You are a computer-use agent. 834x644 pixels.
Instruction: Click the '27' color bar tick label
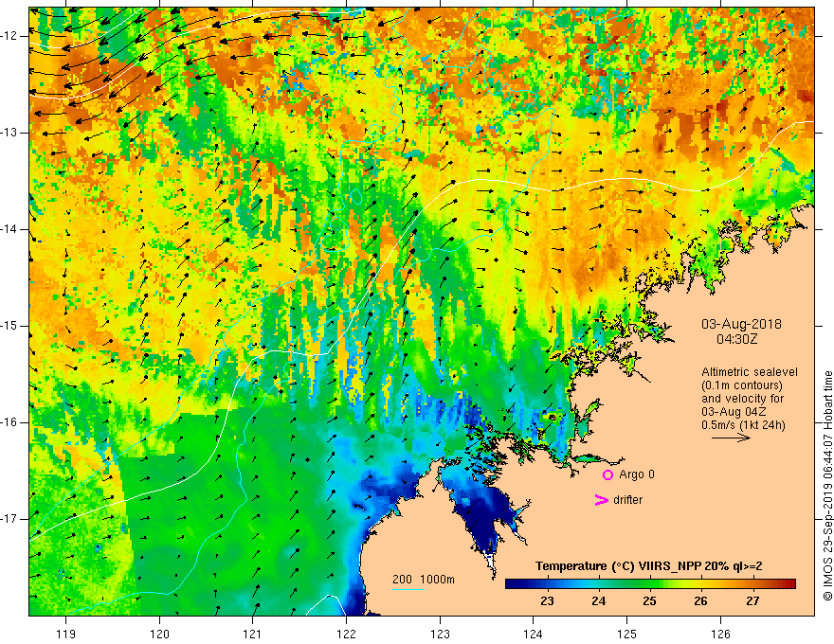[x=752, y=601]
